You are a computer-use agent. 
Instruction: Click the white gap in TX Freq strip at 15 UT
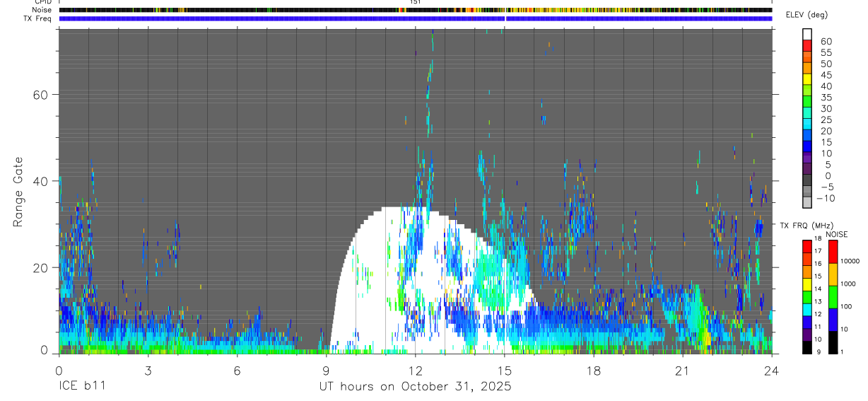coord(505,18)
